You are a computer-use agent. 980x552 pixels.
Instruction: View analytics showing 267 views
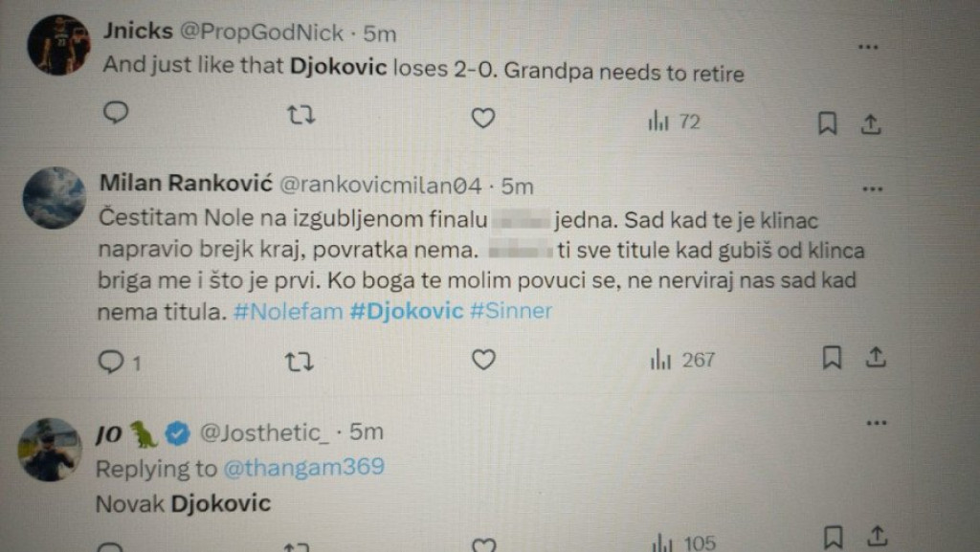(679, 360)
